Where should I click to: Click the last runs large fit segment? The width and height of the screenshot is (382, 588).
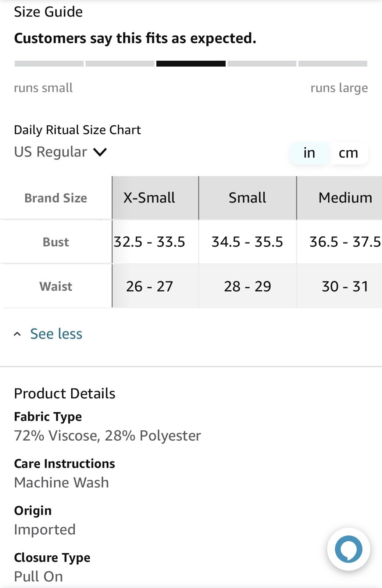click(333, 64)
